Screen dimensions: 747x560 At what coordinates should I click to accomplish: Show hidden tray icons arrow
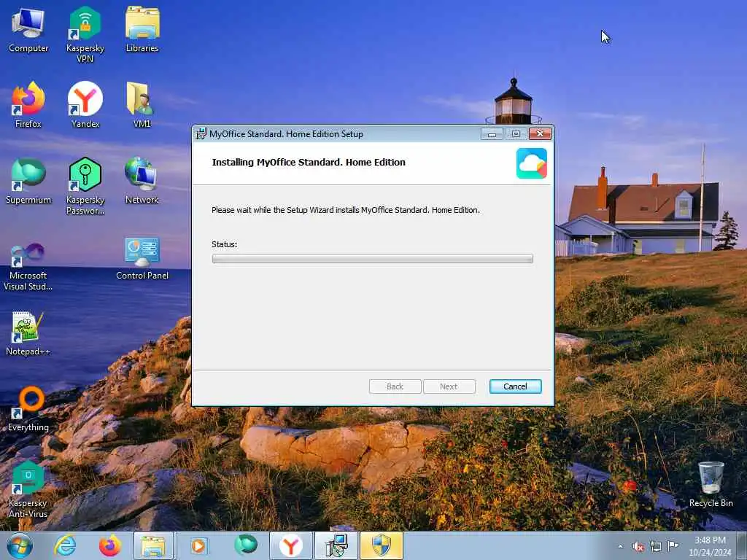620,547
